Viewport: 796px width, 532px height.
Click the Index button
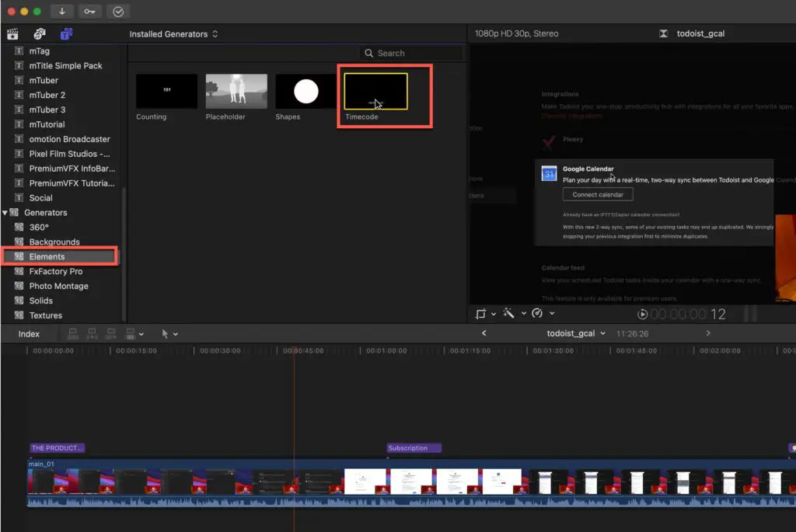(x=29, y=334)
